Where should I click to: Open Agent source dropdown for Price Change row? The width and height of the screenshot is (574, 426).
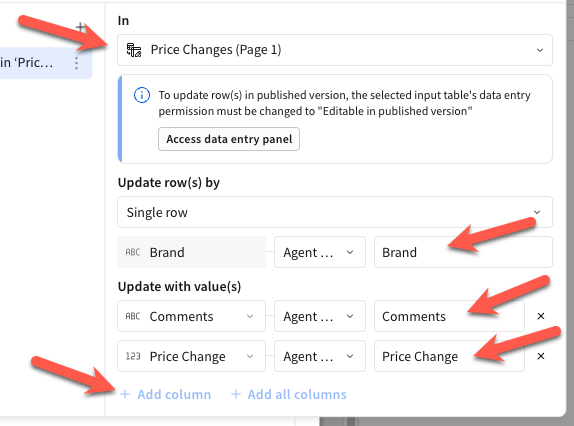point(320,356)
